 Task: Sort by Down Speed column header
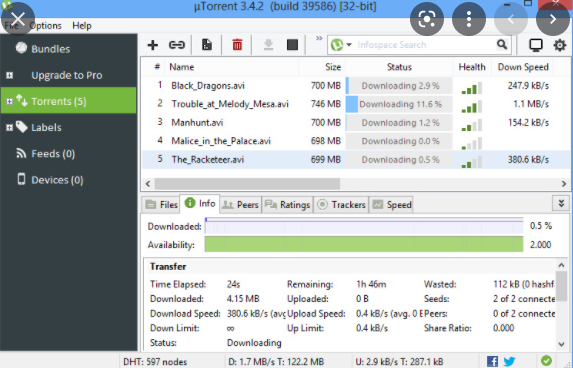(523, 67)
